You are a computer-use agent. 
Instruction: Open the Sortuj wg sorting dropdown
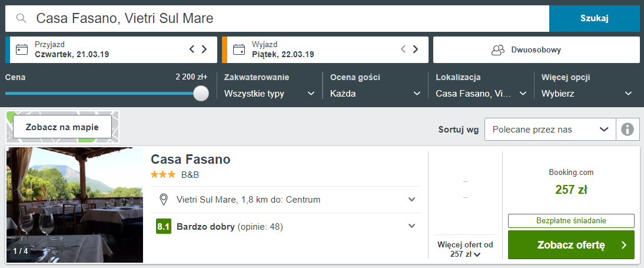(x=550, y=130)
